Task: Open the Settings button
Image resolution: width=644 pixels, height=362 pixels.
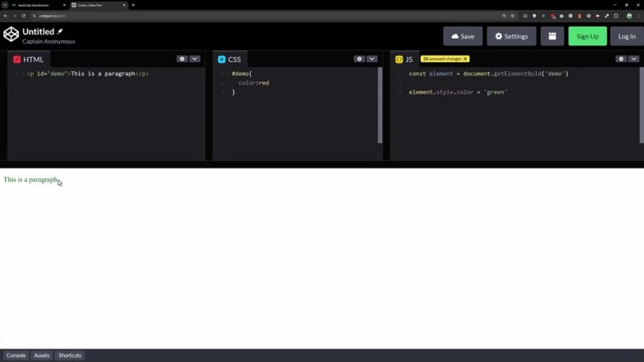Action: (511, 36)
